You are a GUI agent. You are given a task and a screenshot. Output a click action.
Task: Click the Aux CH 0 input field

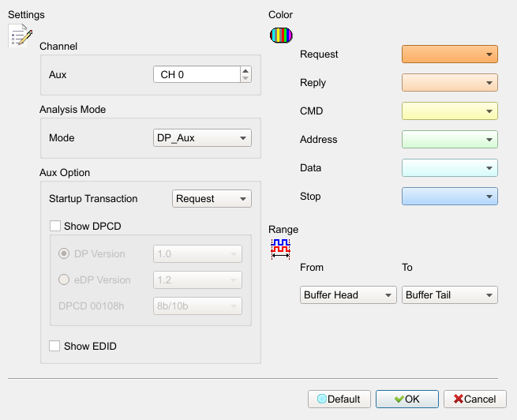(x=197, y=74)
